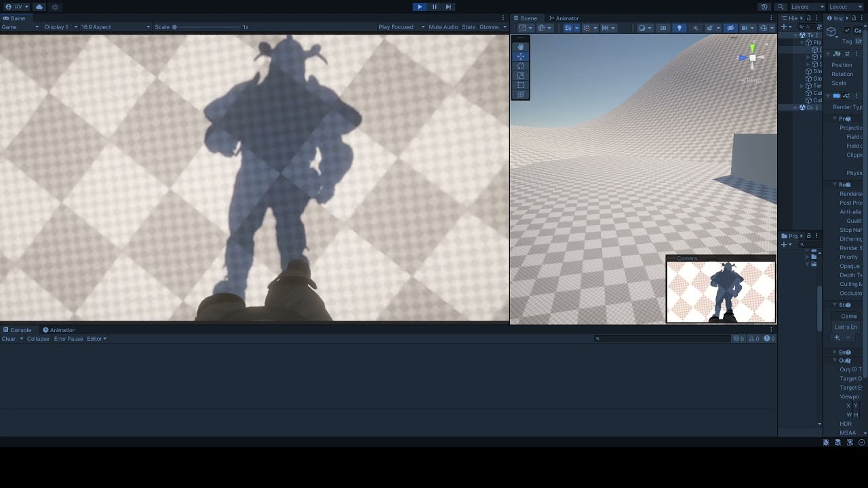868x488 pixels.
Task: Toggle Mute Audio in Game view
Action: (x=443, y=27)
